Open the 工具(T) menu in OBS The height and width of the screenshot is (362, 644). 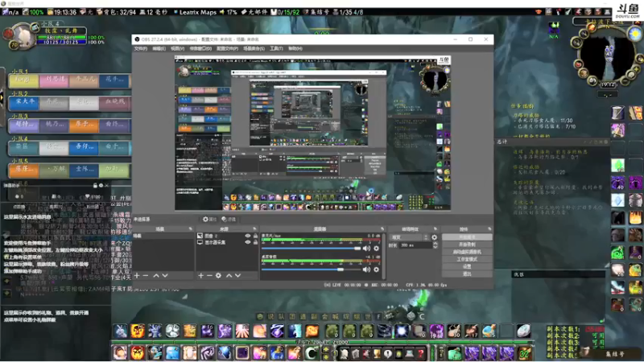click(276, 48)
